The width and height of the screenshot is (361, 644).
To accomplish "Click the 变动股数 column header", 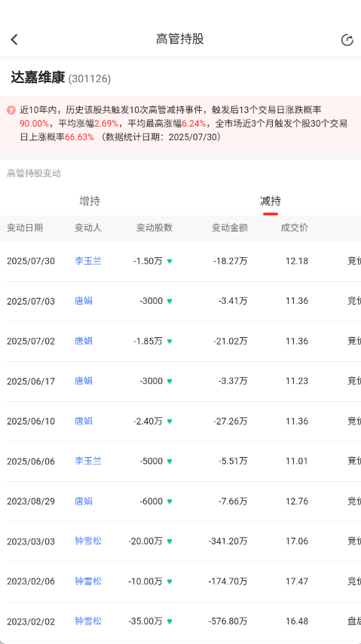I will click(154, 228).
